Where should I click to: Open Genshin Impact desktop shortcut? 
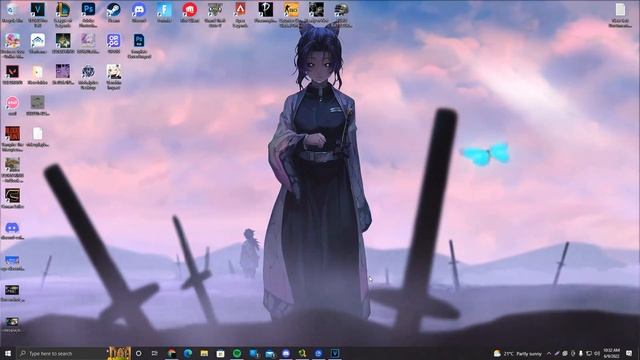(x=113, y=77)
